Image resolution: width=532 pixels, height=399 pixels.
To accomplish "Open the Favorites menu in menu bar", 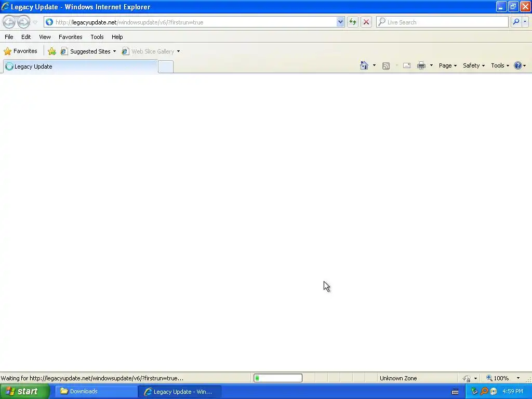I will (x=71, y=37).
